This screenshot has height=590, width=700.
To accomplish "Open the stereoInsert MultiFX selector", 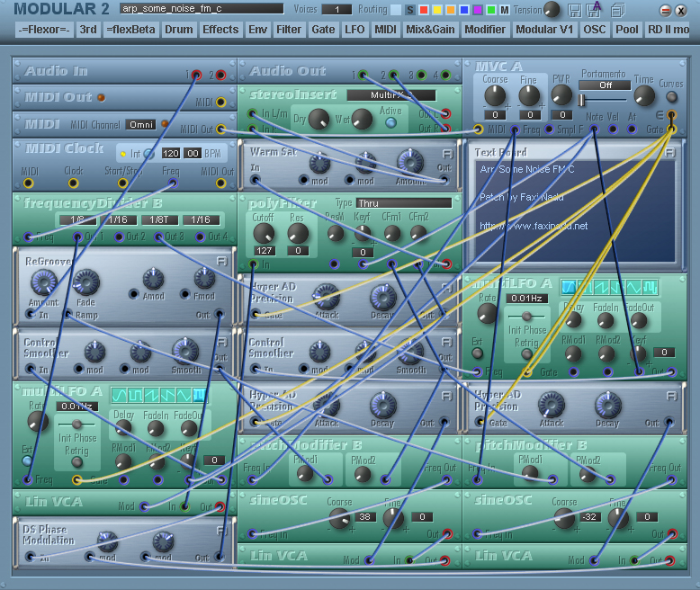I will point(390,95).
